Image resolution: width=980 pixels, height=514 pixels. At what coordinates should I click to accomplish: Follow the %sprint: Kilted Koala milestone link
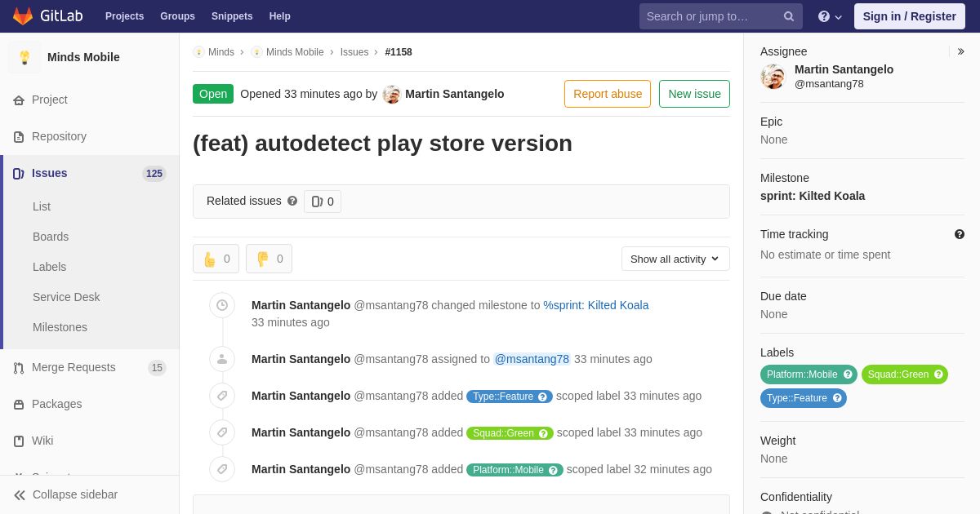click(596, 305)
